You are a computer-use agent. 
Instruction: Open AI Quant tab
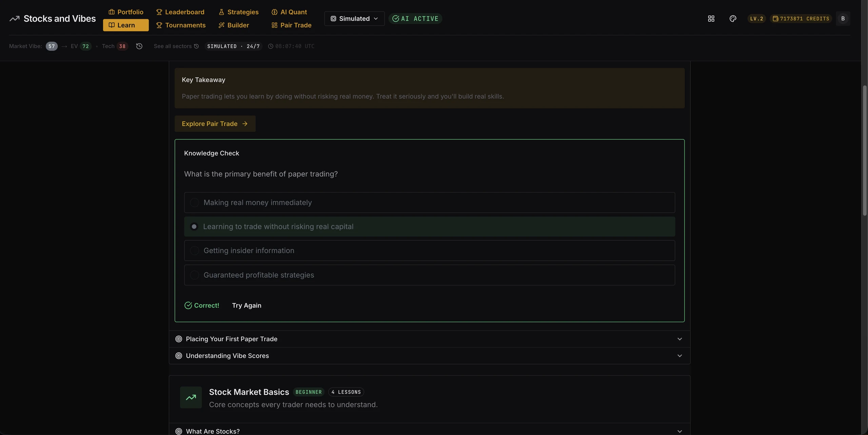point(289,12)
